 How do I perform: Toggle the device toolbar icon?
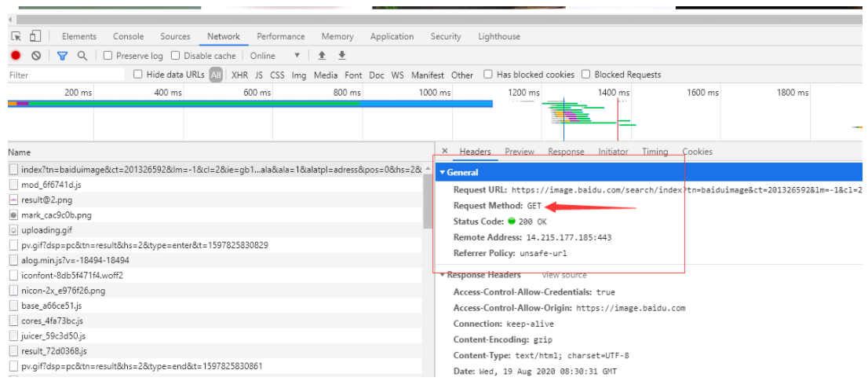(35, 36)
